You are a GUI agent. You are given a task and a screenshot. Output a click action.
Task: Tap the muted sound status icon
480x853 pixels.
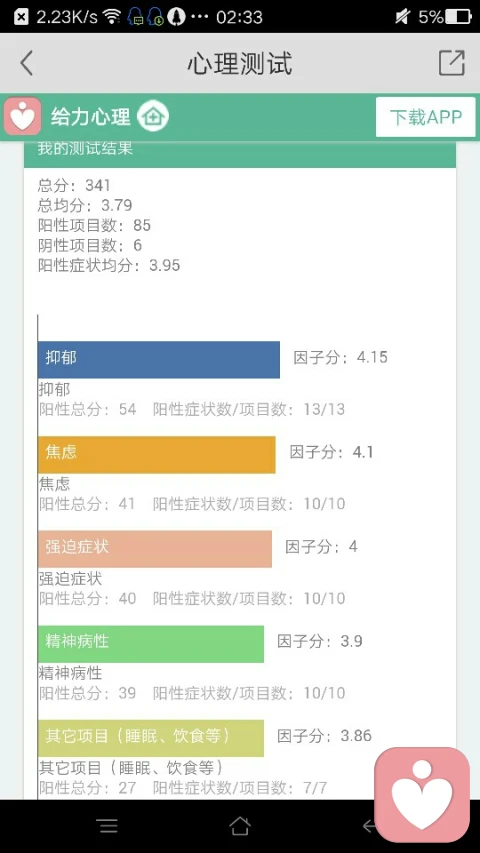pyautogui.click(x=402, y=17)
